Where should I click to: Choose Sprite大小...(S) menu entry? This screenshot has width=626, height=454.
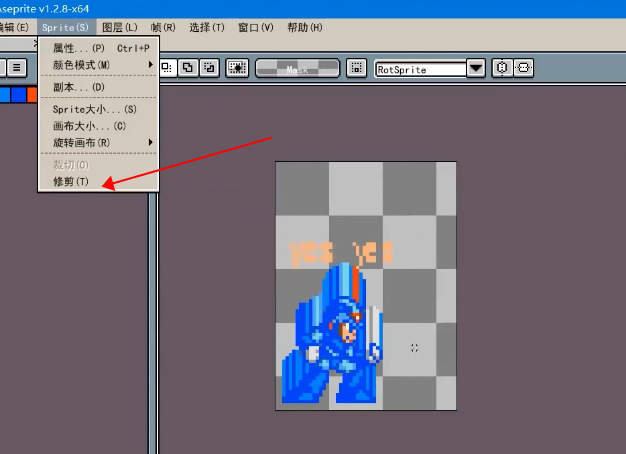99,109
